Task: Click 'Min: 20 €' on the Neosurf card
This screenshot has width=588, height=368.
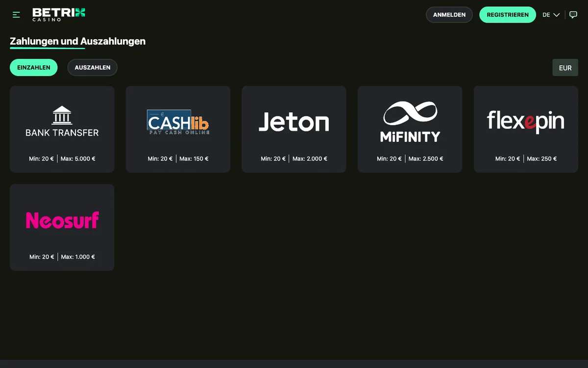Action: 42,257
